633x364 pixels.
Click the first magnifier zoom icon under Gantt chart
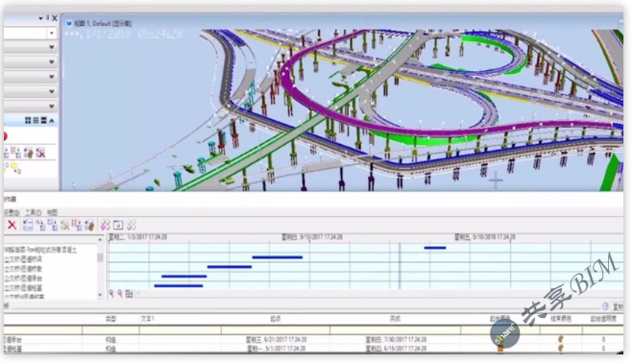pyautogui.click(x=111, y=294)
